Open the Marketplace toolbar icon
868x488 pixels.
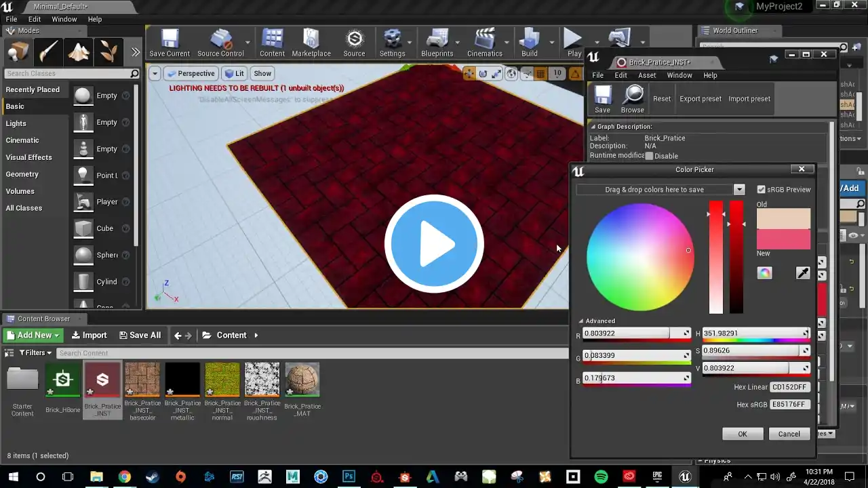point(311,42)
